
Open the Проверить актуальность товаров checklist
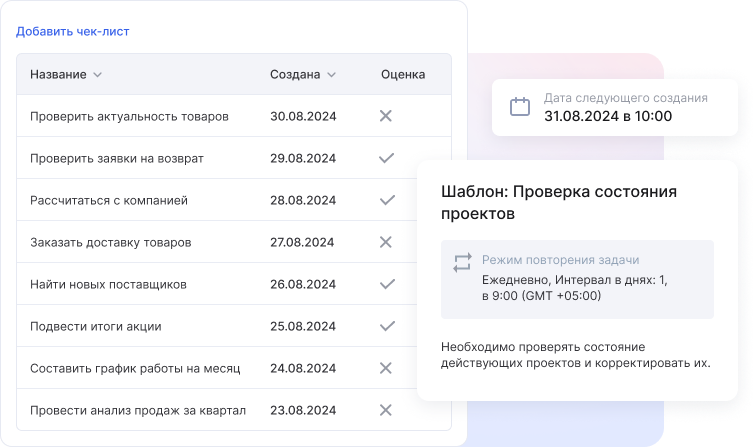(129, 116)
